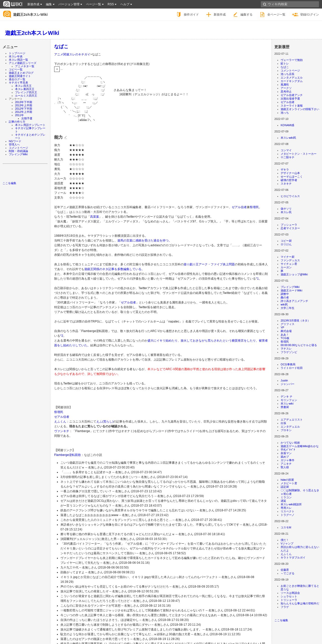Click the 登録/ログイン user icon
Screen dimensions: 322x644
(295, 15)
